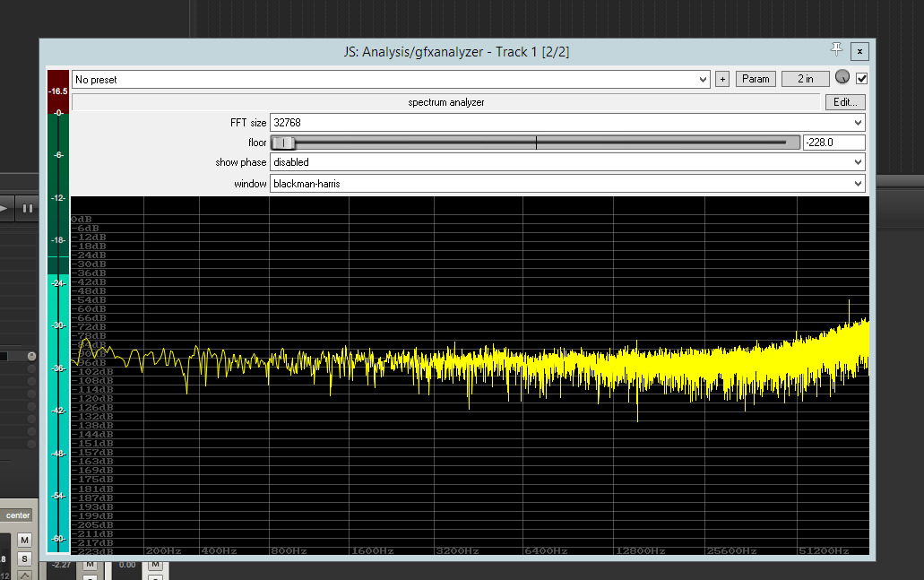
Task: Click the mute button below the center label
Action: [25, 540]
